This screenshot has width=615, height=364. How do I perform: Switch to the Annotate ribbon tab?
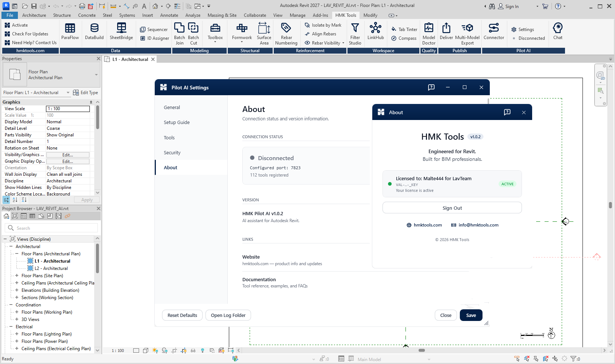pos(169,15)
